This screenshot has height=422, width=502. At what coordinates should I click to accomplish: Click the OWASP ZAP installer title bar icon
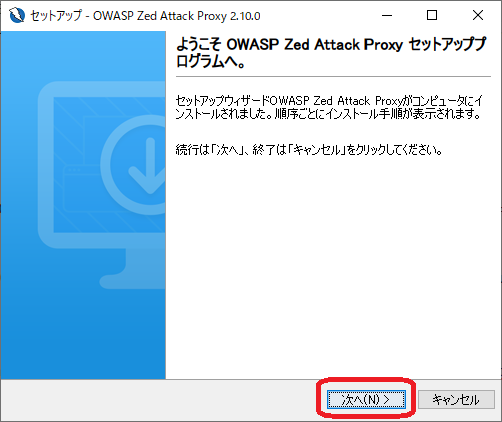click(17, 15)
